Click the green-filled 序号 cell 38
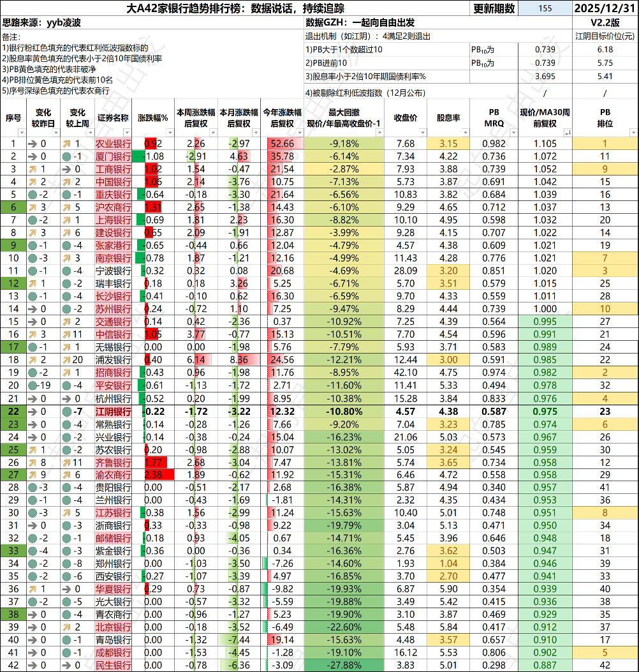The height and width of the screenshot is (672, 639). coord(13,615)
